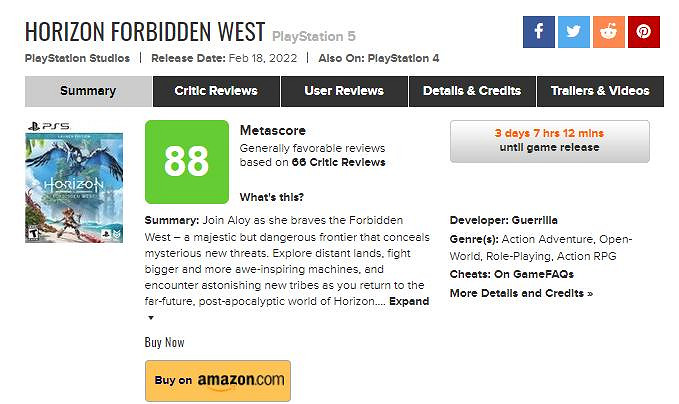Pin this page on Pinterest
This screenshot has width=679, height=404.
pyautogui.click(x=643, y=31)
